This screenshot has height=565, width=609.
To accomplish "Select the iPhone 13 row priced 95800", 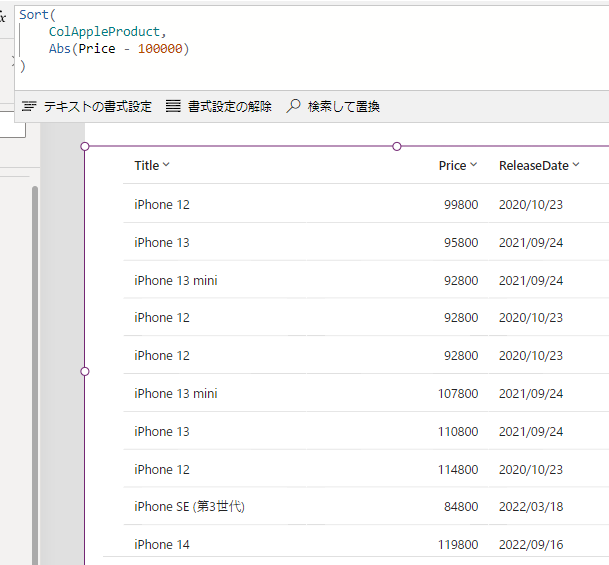I will coord(366,242).
